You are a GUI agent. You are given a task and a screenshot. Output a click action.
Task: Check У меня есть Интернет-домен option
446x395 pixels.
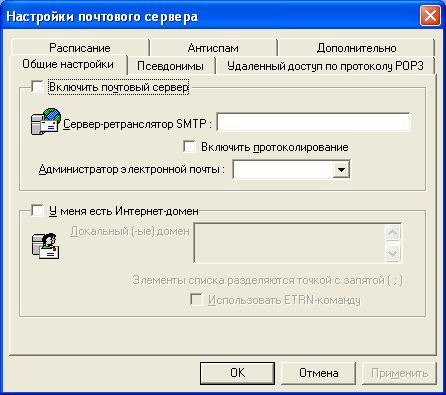click(x=37, y=211)
